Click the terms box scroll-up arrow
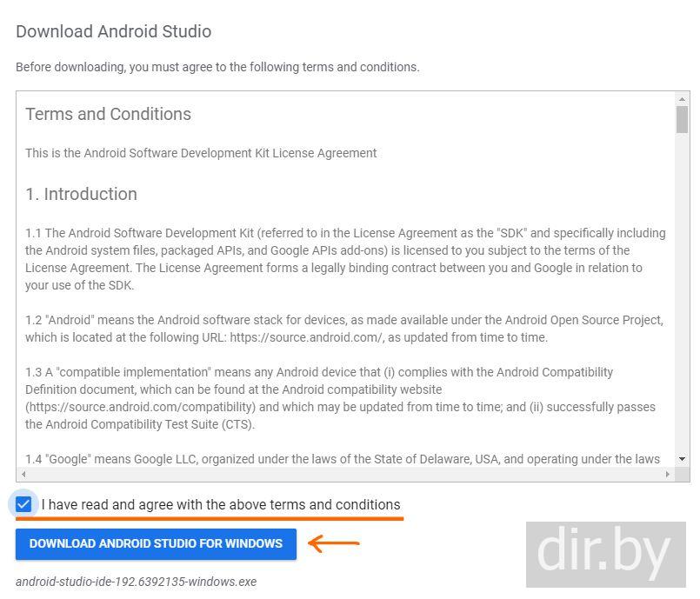 point(682,99)
